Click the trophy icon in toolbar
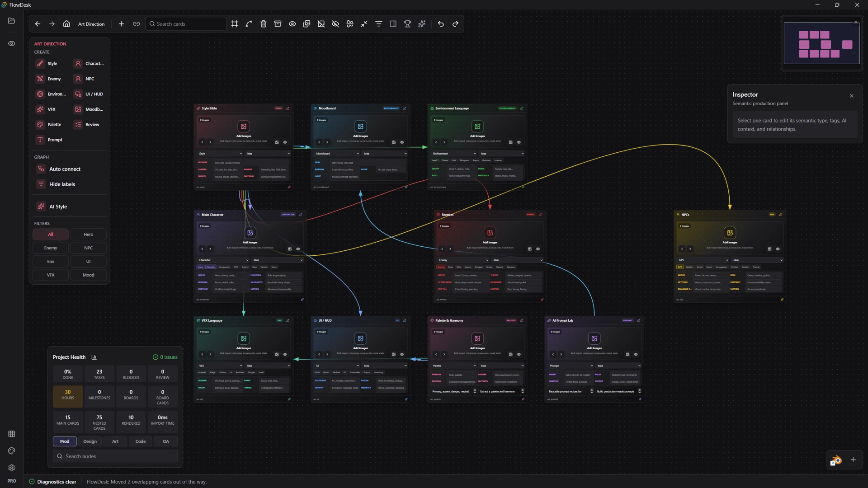Screen dimensions: 868x488 (408, 24)
